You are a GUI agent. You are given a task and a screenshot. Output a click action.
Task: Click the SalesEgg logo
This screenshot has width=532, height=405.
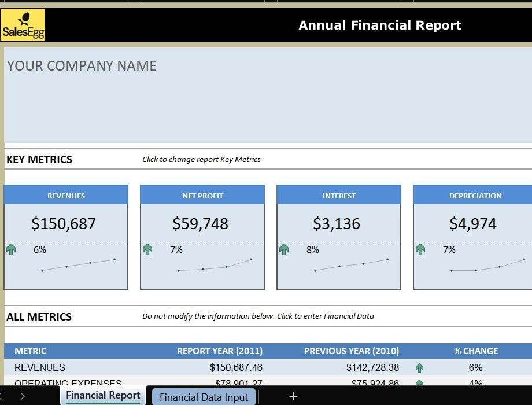point(23,25)
